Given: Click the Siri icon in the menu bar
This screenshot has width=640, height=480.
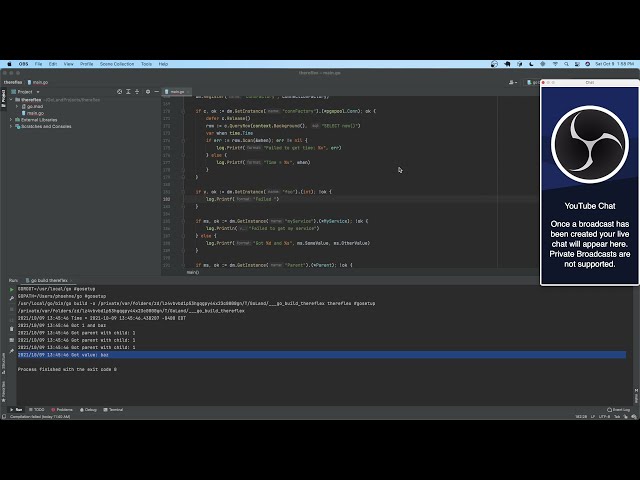Looking at the screenshot, I should [587, 64].
